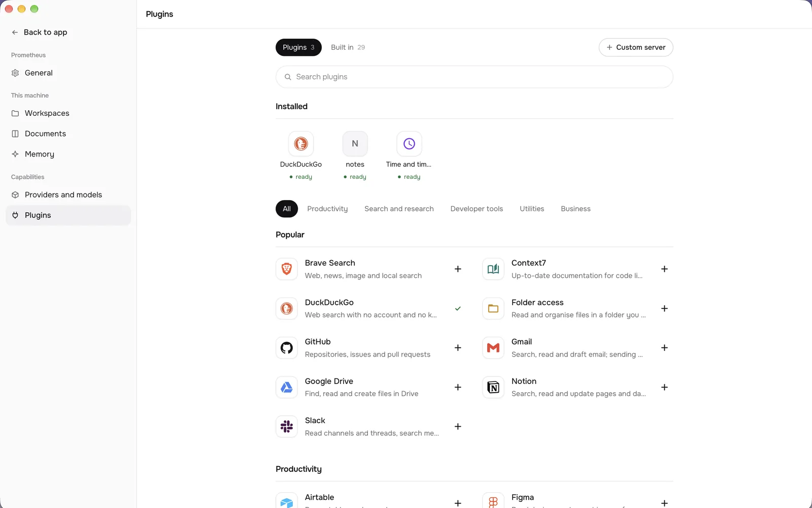Open Providers and models settings
Screen dimensions: 812x508
(68, 195)
